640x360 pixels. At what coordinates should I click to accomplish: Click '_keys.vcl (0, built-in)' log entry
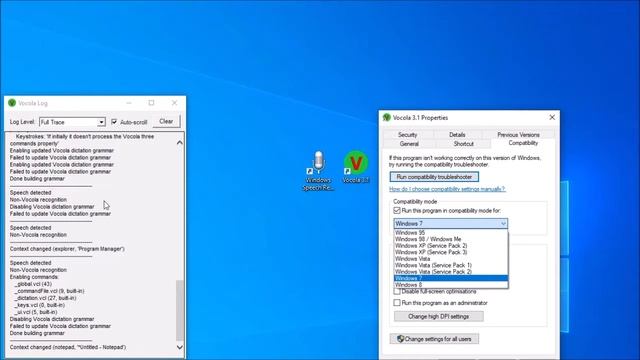(40, 305)
